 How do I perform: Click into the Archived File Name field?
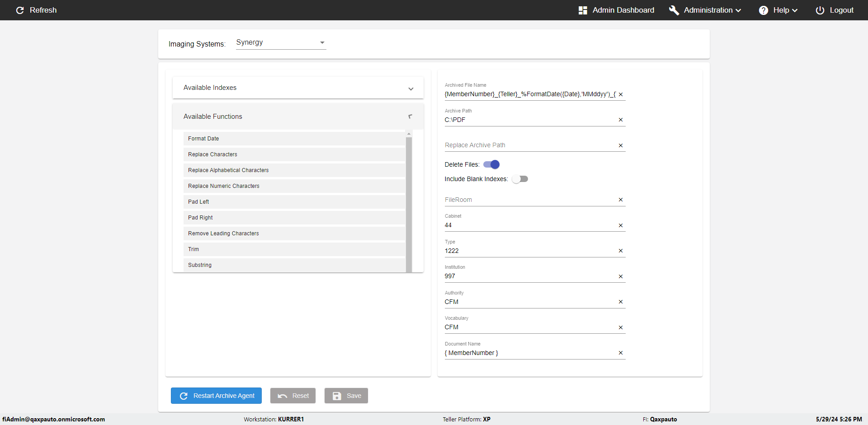click(x=530, y=94)
